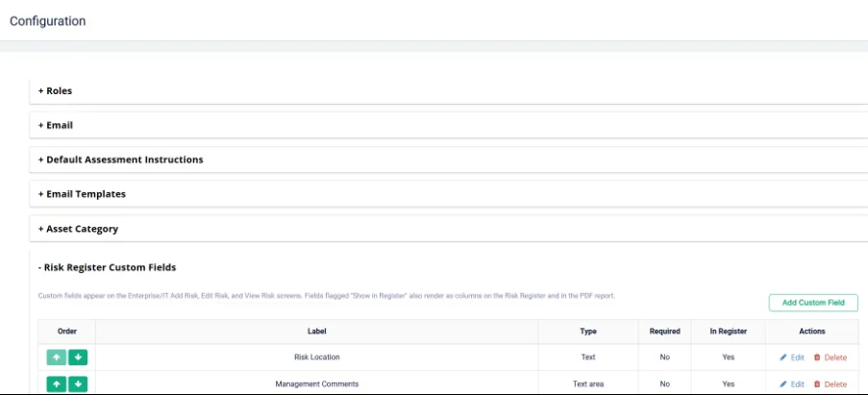
Task: Delete the Risk Location field
Action: (x=830, y=358)
